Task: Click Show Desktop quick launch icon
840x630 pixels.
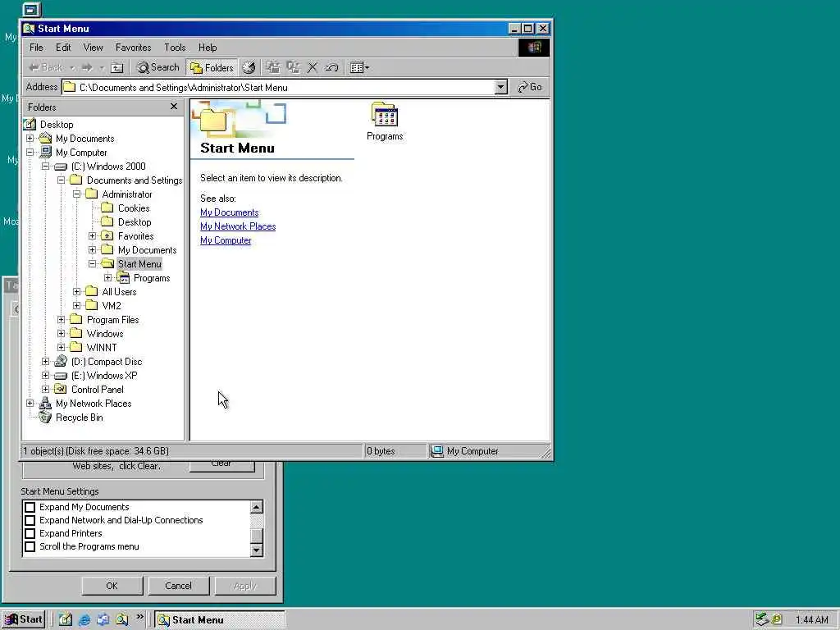Action: (66, 620)
